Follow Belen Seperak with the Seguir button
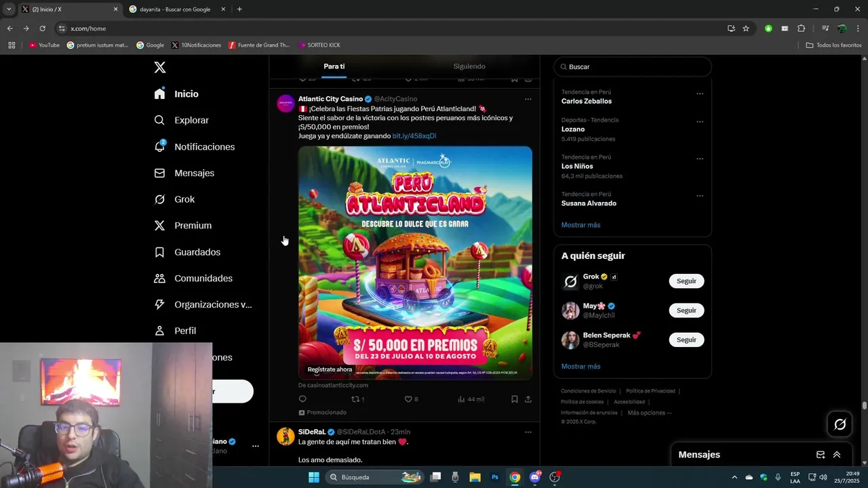The height and width of the screenshot is (488, 868). pyautogui.click(x=686, y=340)
